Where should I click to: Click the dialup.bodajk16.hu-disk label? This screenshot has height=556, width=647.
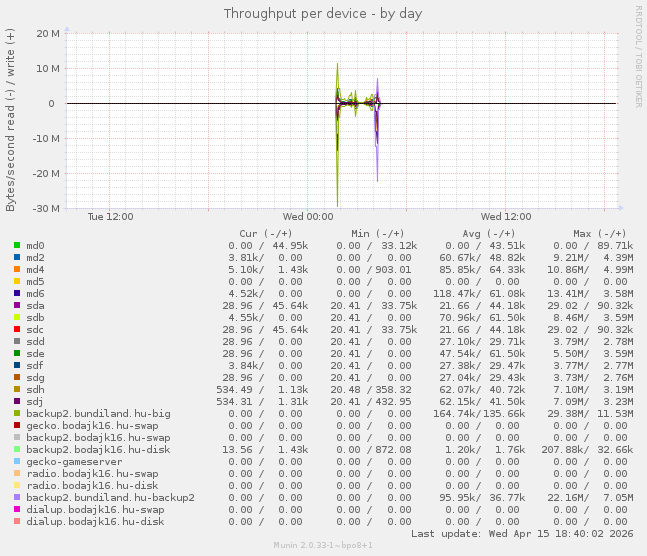pos(95,521)
